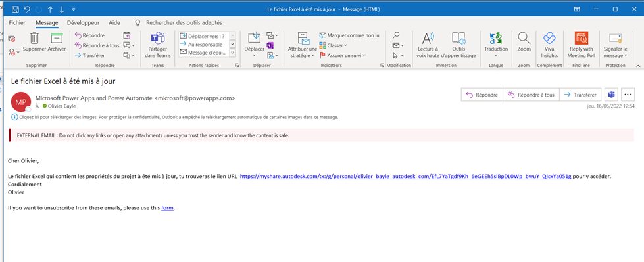Click the recipient name Olivier Bayle
Viewport: 644px width, 262px height.
coord(62,106)
